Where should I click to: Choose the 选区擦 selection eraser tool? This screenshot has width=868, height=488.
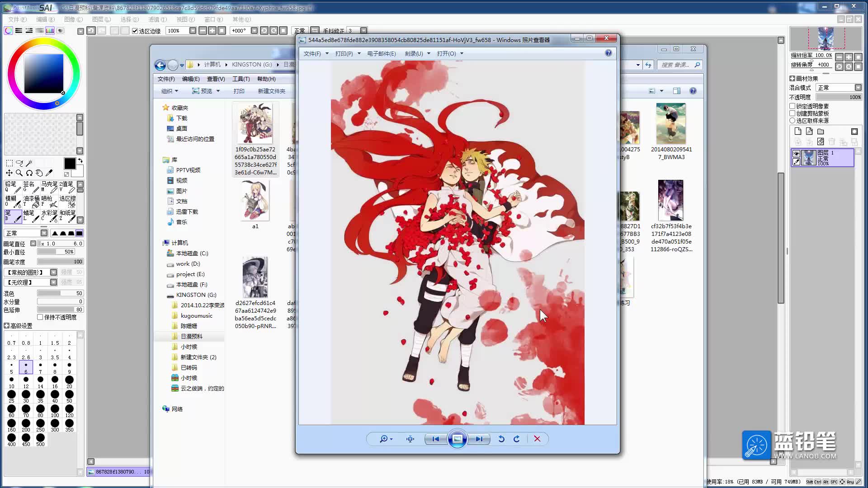pyautogui.click(x=67, y=202)
